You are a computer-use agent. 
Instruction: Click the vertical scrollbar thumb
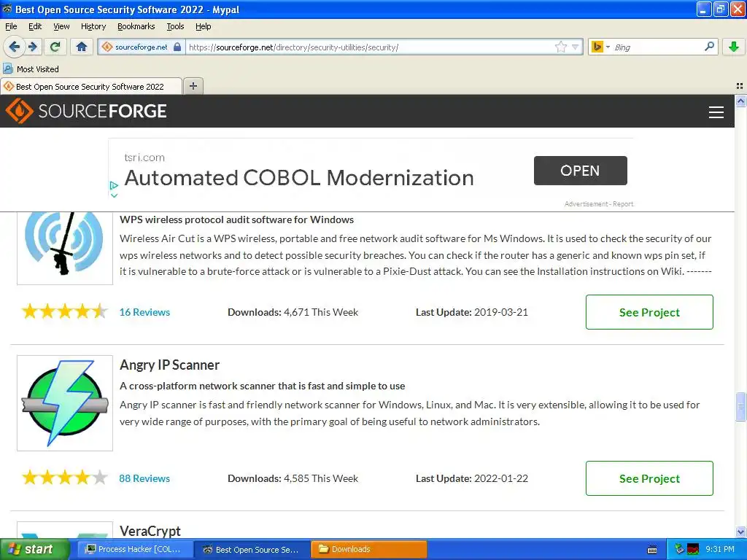coord(740,406)
